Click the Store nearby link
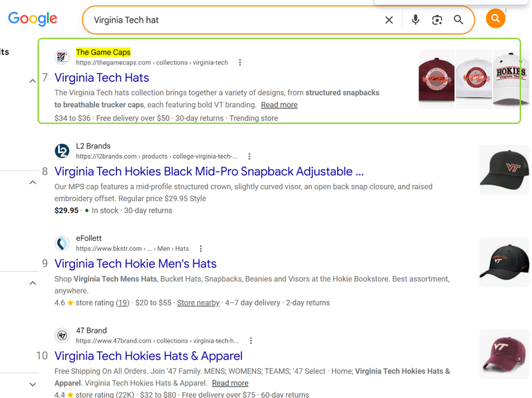The height and width of the screenshot is (398, 532). point(198,303)
